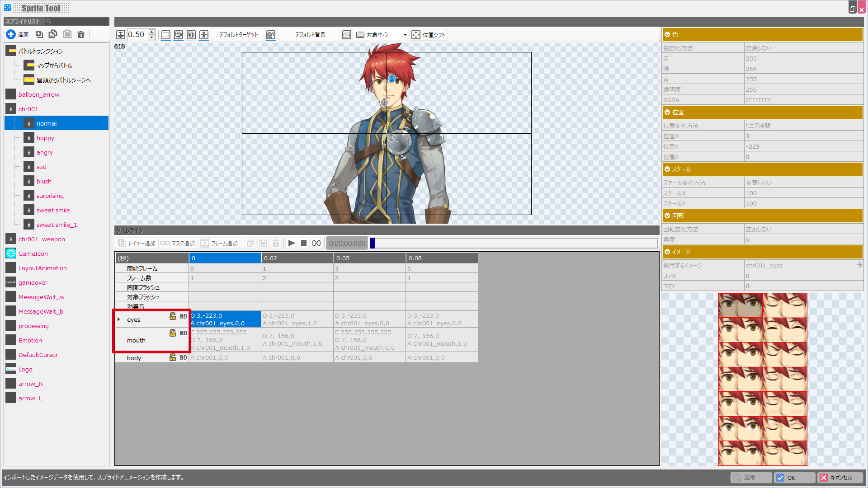
Task: Collapse the スケール property section
Action: pyautogui.click(x=667, y=169)
